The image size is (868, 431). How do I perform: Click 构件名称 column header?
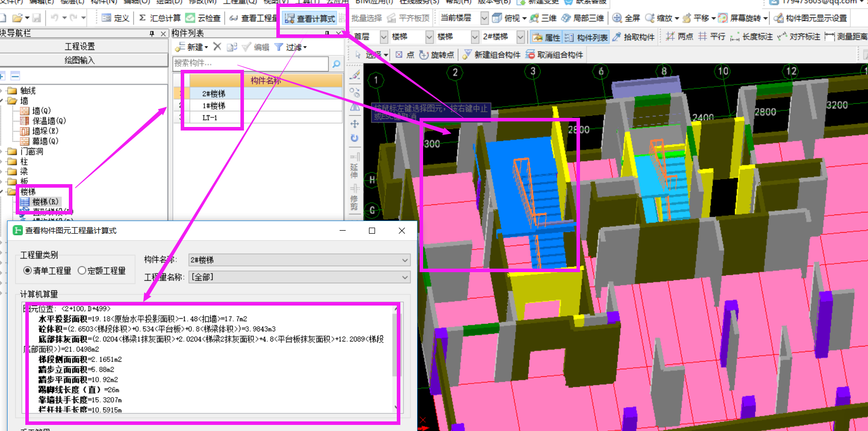pyautogui.click(x=266, y=80)
